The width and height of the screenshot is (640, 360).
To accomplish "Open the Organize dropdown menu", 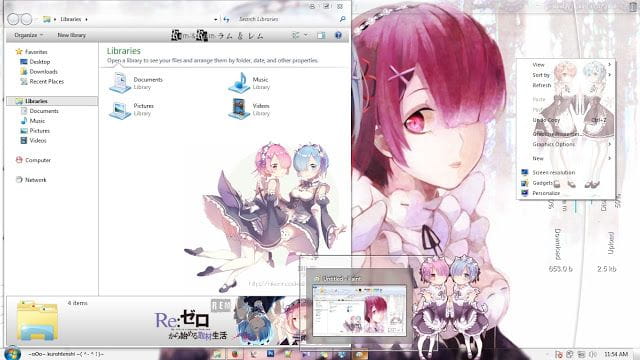I will tap(29, 35).
